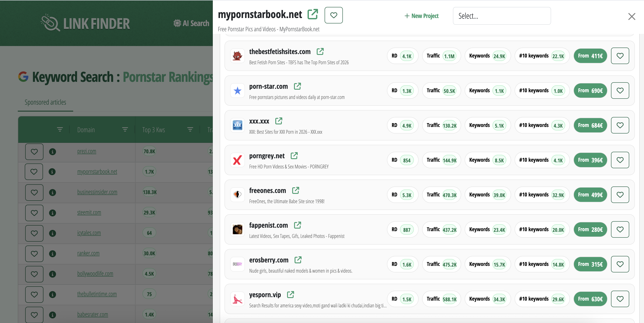
Task: Click the Keywords 34.3K value for yesporn.vip
Action: [x=499, y=299]
